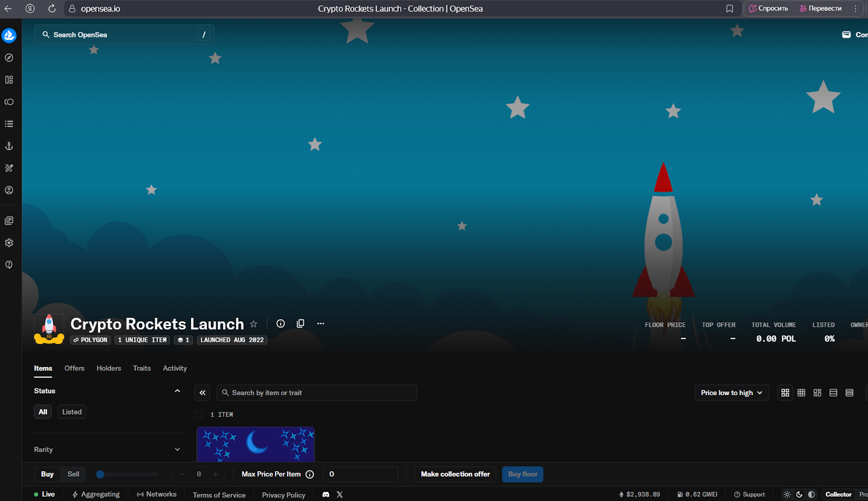
Task: Copy collection link icon next to title
Action: [301, 324]
